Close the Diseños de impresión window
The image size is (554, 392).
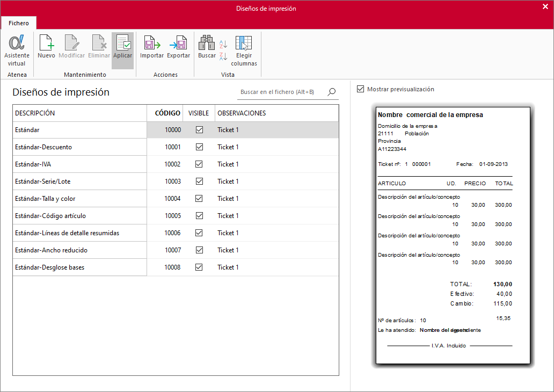(545, 7)
